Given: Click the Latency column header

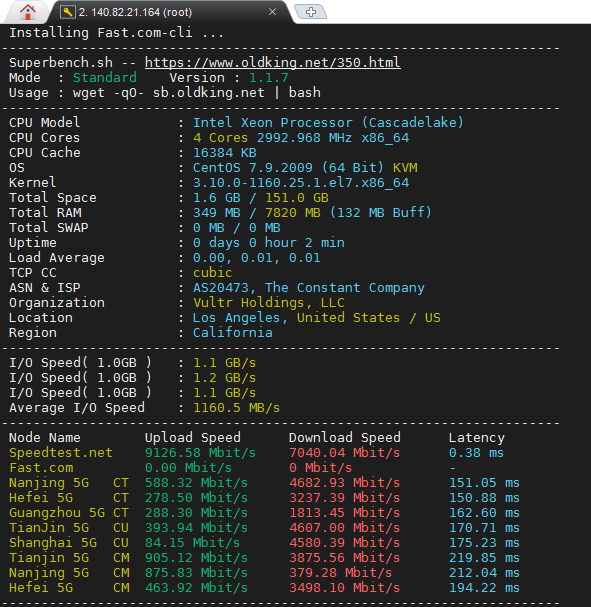Looking at the screenshot, I should 476,438.
